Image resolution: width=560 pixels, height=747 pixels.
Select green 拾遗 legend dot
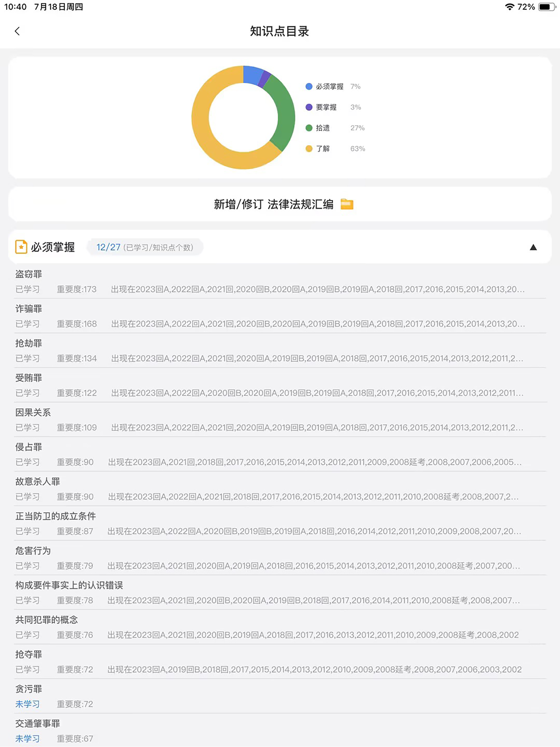(309, 128)
